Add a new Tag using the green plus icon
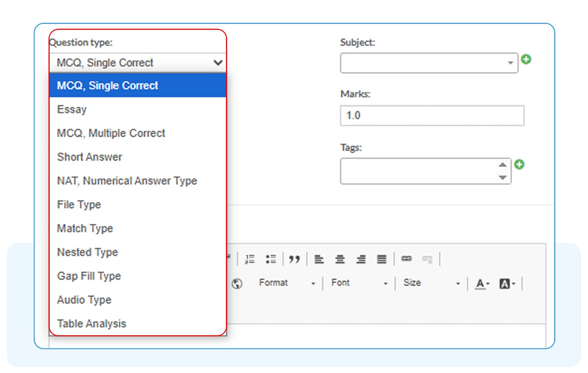This screenshot has width=588, height=373. pos(519,164)
